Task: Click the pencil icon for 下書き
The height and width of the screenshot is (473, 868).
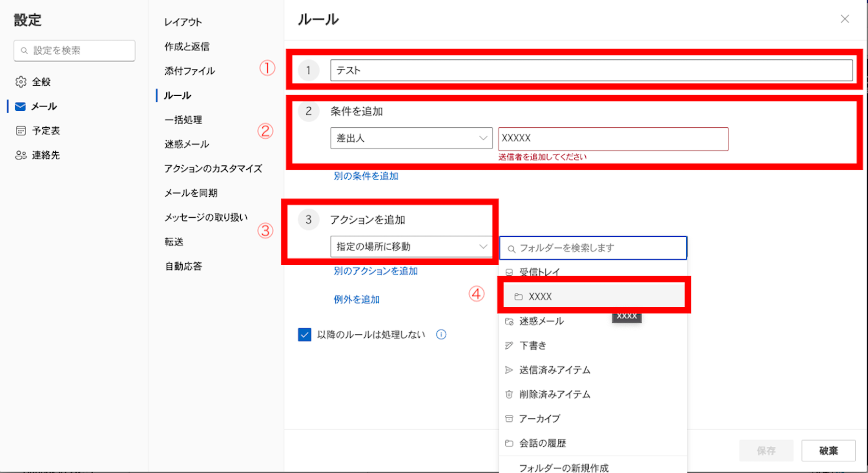Action: point(509,346)
